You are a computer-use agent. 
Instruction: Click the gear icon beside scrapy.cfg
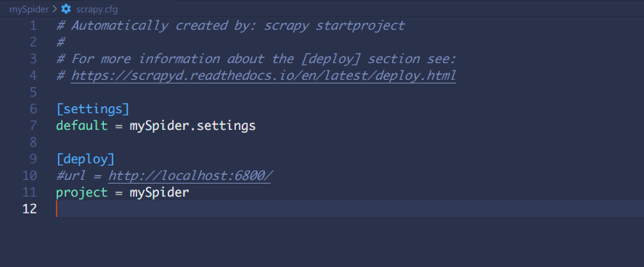[x=66, y=9]
